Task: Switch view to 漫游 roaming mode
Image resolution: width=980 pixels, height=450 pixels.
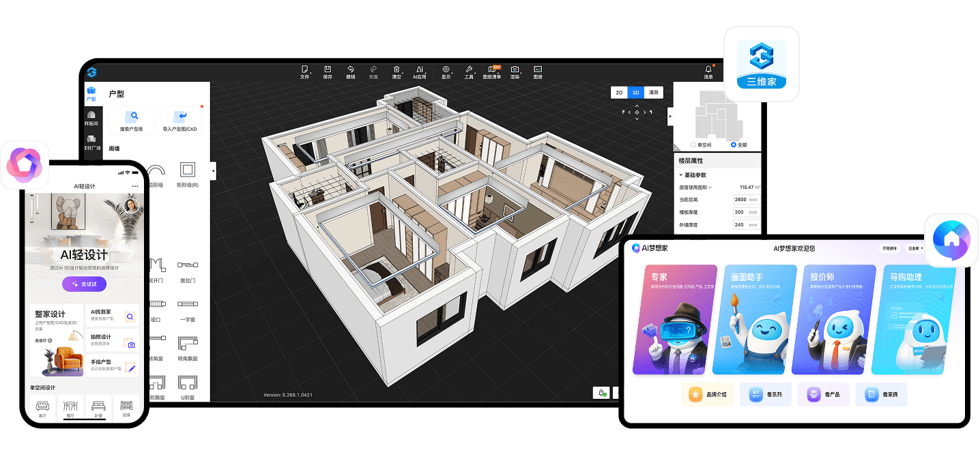Action: click(653, 92)
